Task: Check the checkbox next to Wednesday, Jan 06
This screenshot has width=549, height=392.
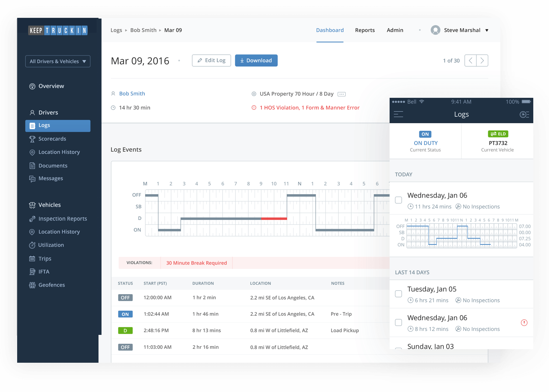Action: [398, 200]
